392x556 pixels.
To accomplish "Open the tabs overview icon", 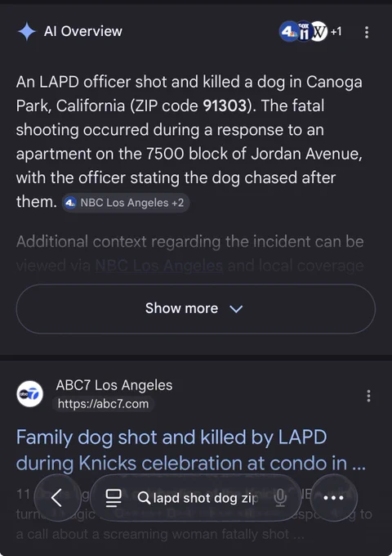I will 114,498.
